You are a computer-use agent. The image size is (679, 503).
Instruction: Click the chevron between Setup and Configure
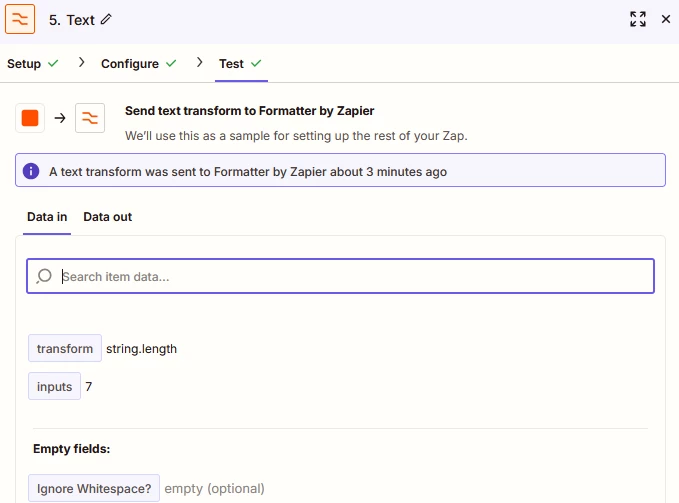81,62
